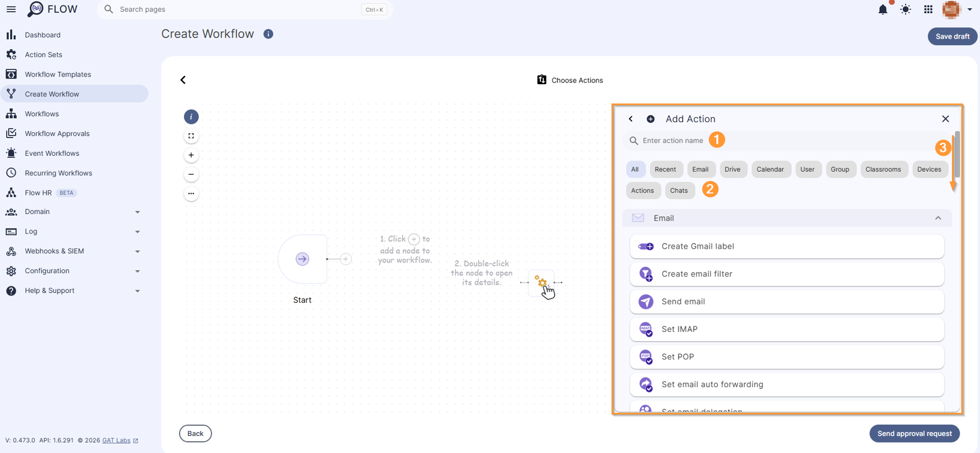Select the Start node

tap(302, 259)
